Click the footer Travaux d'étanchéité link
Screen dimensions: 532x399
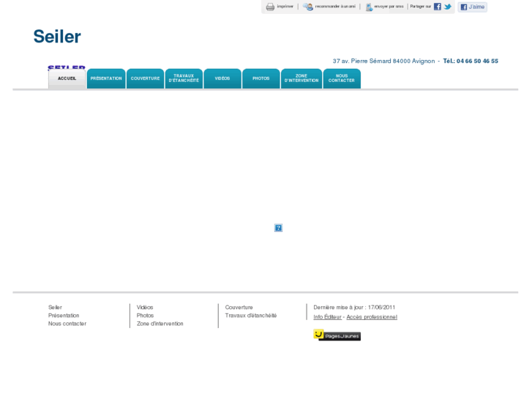click(251, 316)
